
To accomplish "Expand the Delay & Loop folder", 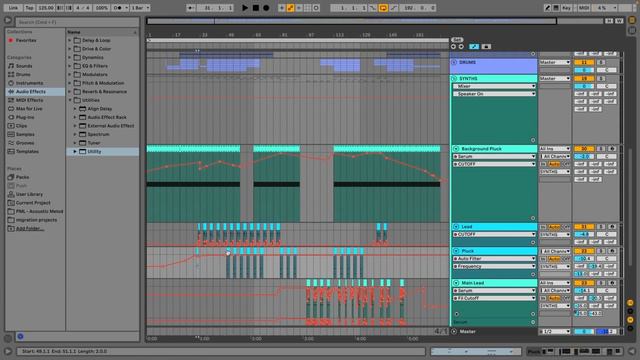I will [x=70, y=40].
